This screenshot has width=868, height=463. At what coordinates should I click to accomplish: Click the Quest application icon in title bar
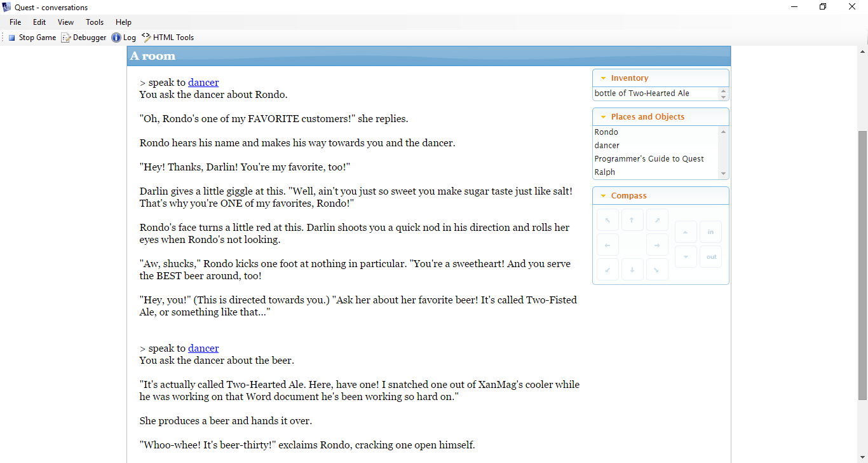tap(7, 7)
